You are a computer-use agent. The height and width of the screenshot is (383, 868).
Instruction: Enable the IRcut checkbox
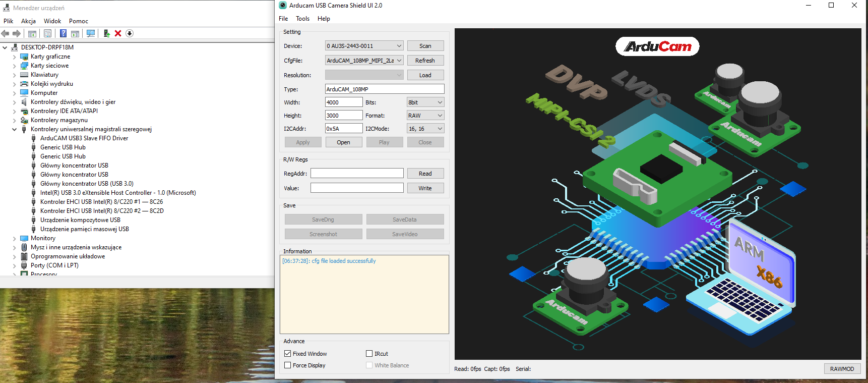[x=369, y=354]
